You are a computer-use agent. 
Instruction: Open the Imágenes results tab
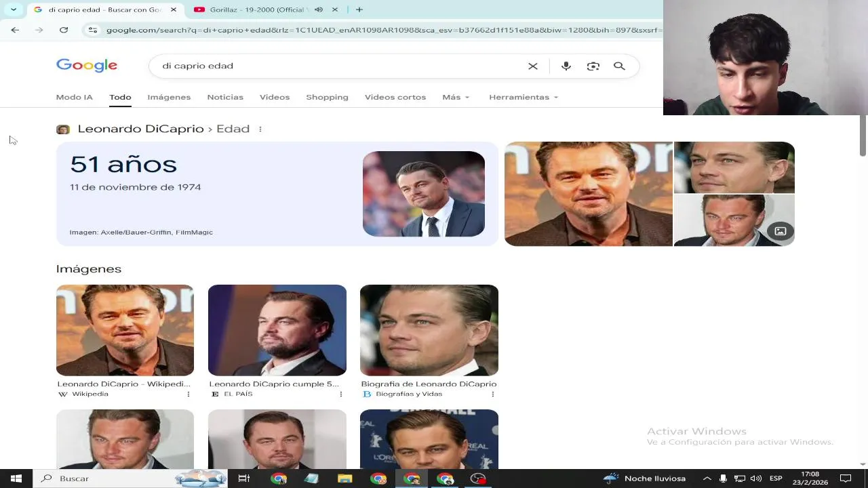pos(169,97)
